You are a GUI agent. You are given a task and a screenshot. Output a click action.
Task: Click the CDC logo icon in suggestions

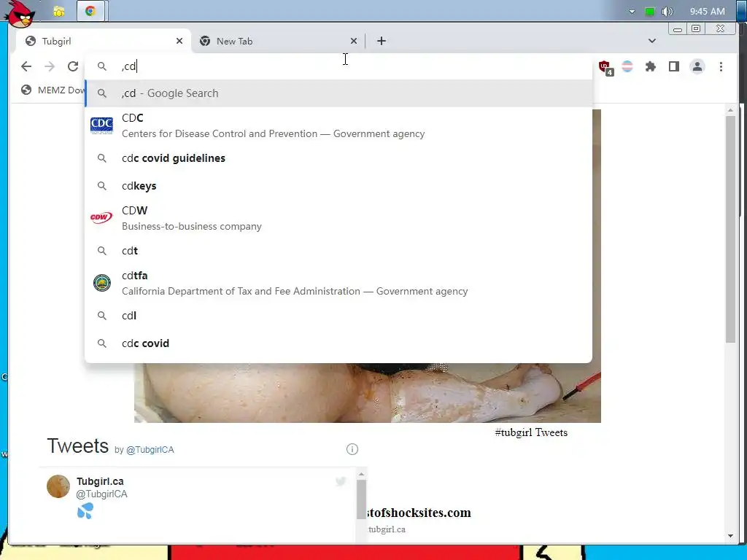[101, 125]
